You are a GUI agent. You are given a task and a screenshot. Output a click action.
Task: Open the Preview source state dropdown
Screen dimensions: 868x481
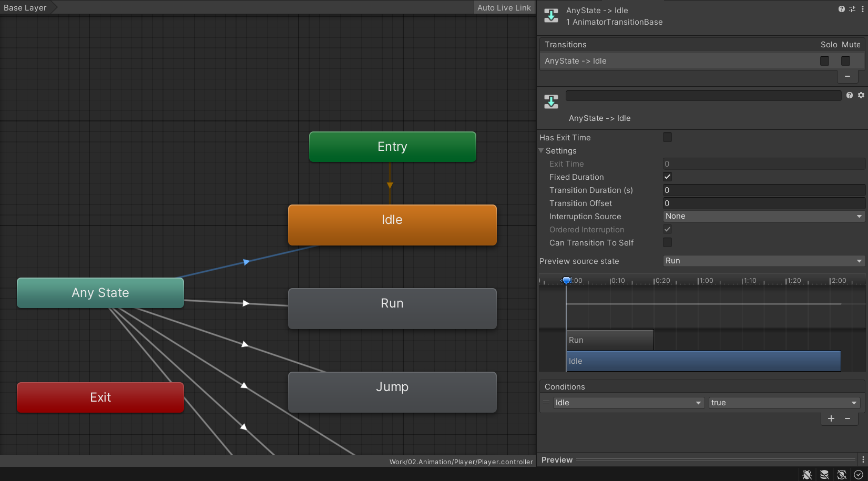(x=764, y=261)
